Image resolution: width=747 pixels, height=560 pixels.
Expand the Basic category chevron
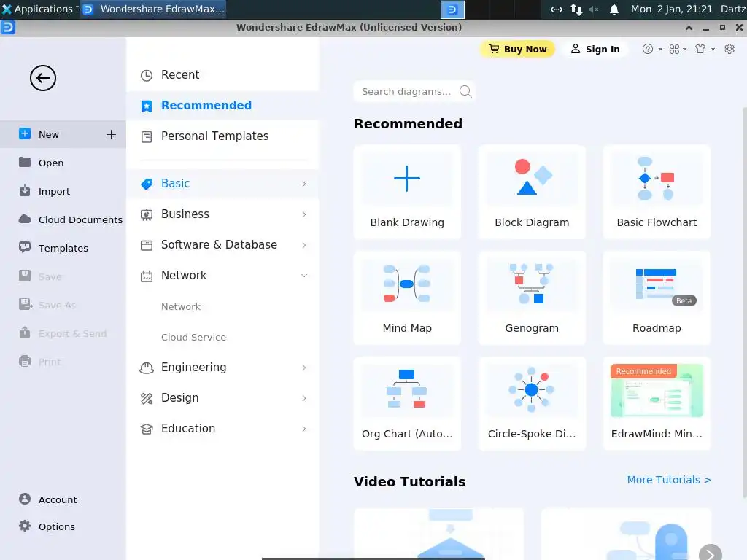[304, 184]
